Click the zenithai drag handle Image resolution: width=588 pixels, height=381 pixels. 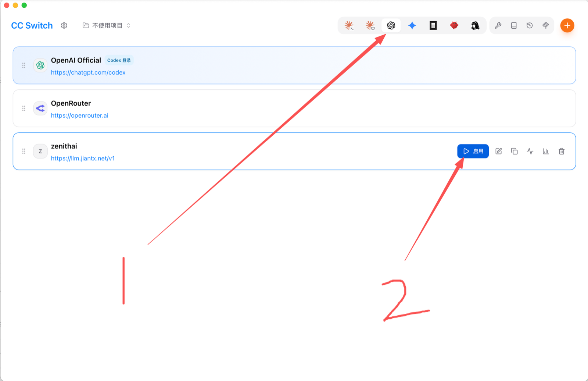(x=24, y=151)
